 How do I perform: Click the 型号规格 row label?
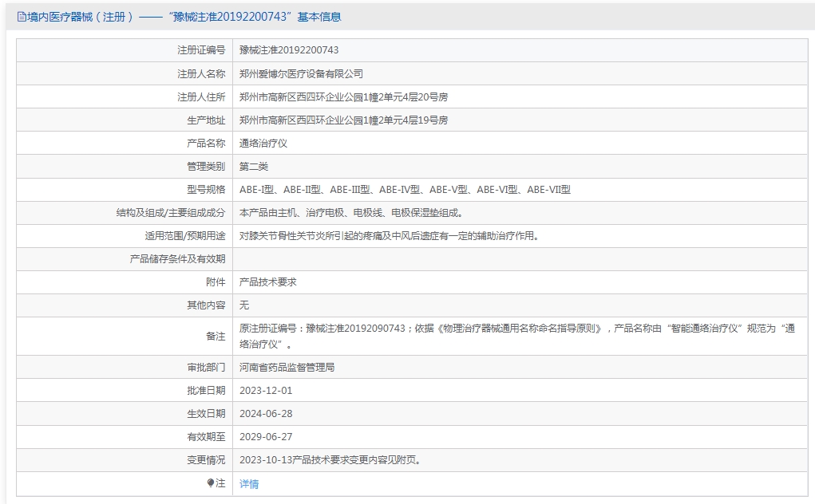[x=207, y=190]
